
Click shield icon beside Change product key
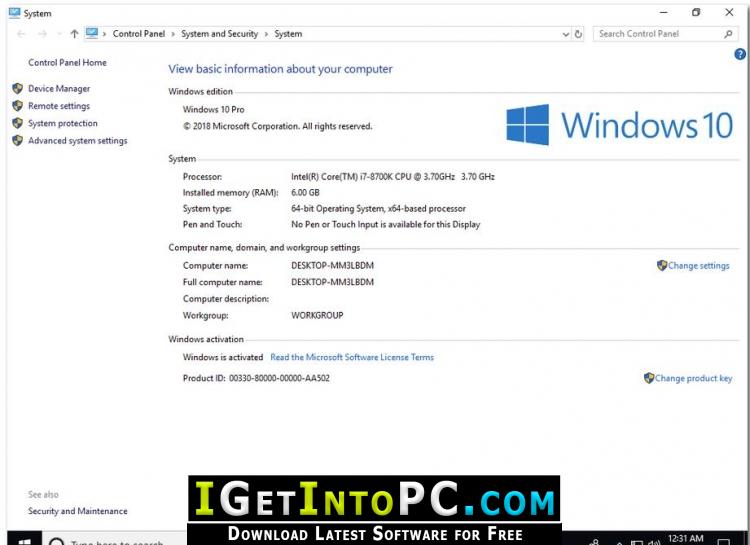click(x=649, y=378)
